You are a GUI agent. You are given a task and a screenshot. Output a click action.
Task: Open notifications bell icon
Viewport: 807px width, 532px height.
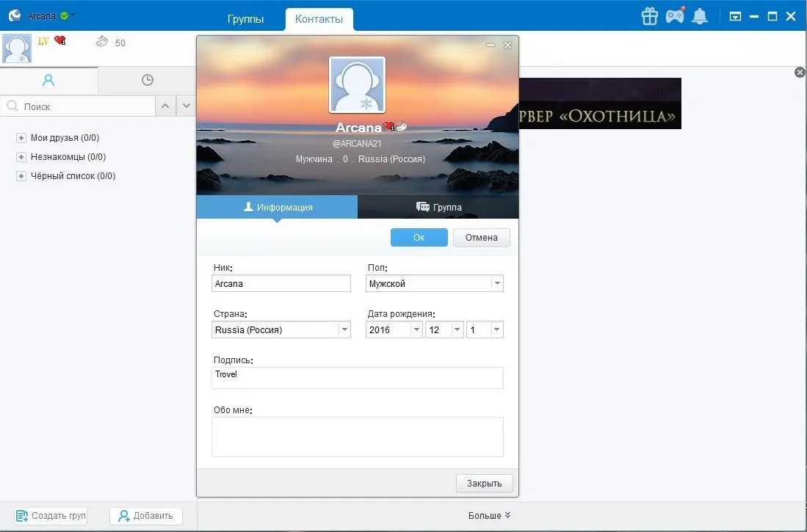[x=700, y=16]
